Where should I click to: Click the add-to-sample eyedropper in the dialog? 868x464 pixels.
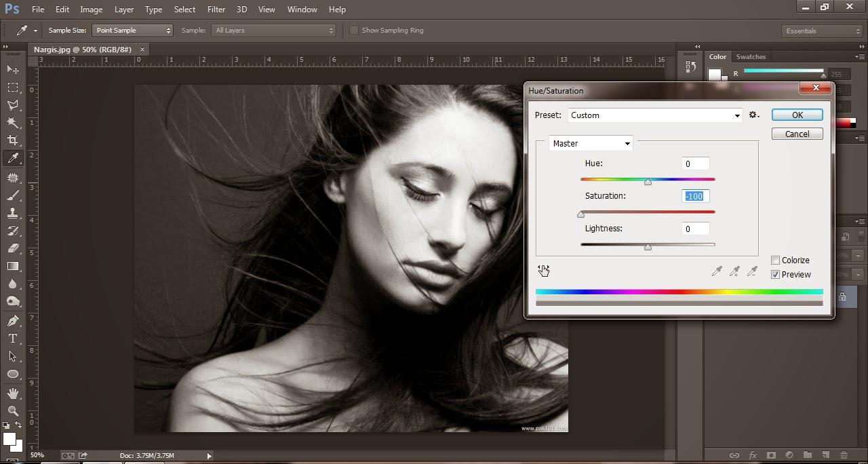pyautogui.click(x=734, y=270)
